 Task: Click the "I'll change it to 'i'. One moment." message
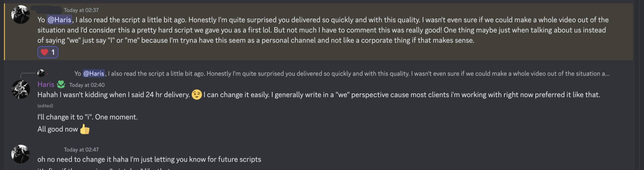(x=88, y=117)
